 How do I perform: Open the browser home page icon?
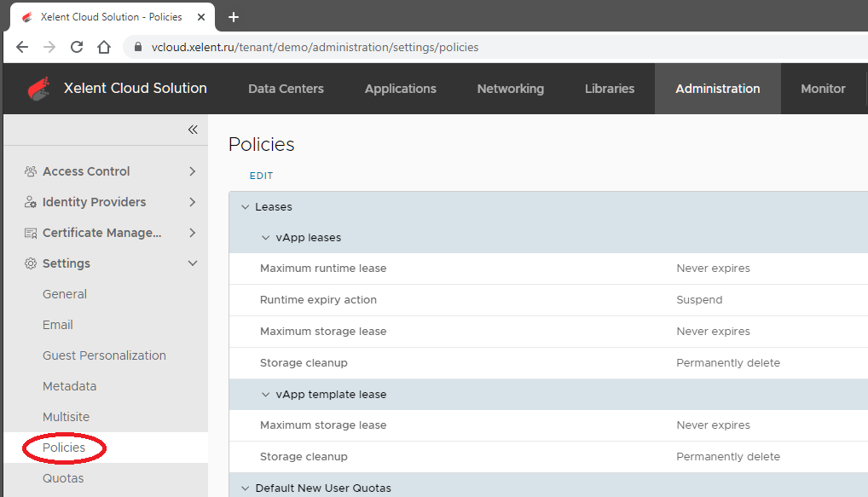click(x=104, y=47)
